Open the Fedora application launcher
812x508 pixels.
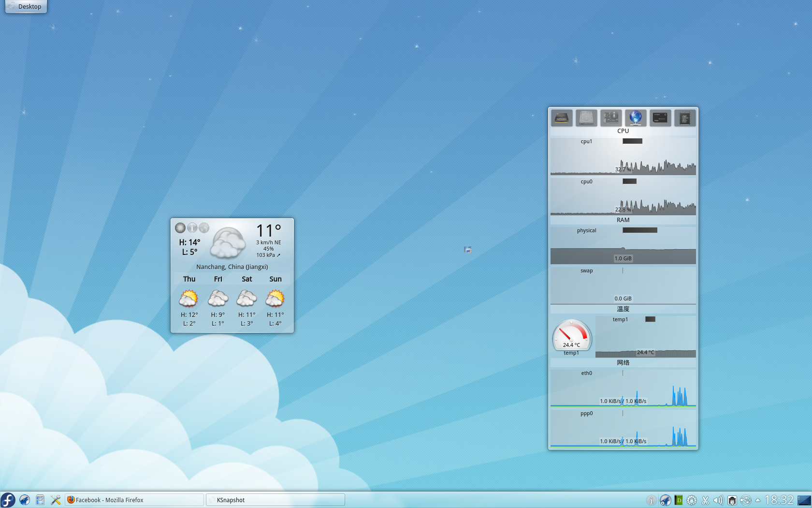8,500
